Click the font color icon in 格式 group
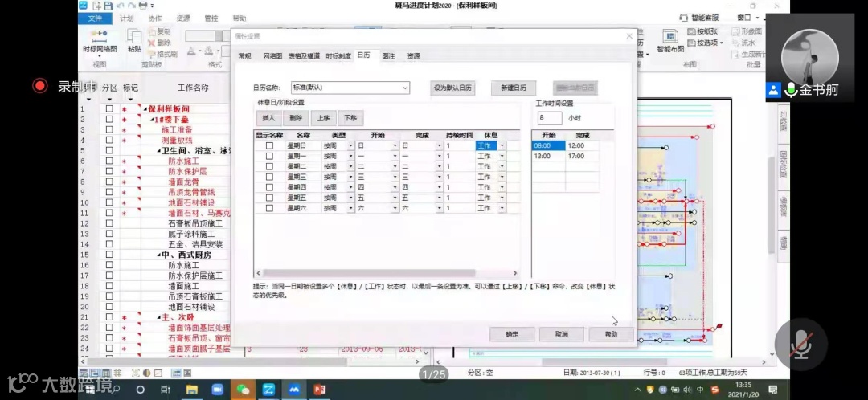This screenshot has width=868, height=400. (191, 51)
